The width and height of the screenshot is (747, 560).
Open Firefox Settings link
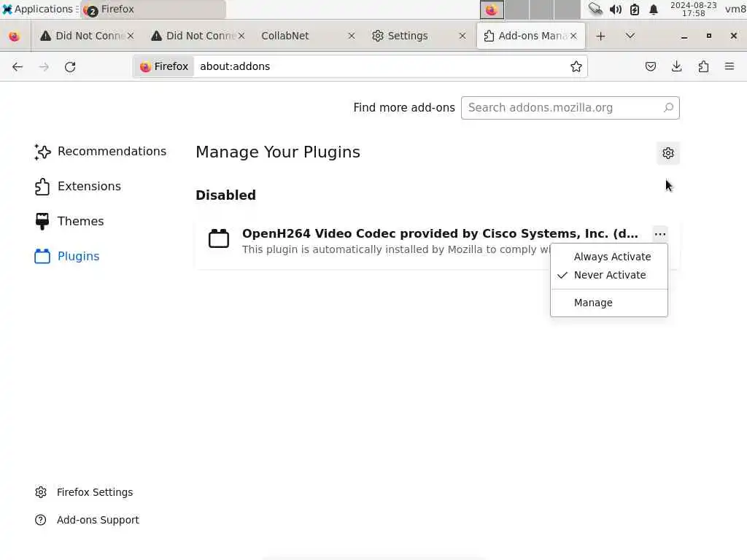84,492
